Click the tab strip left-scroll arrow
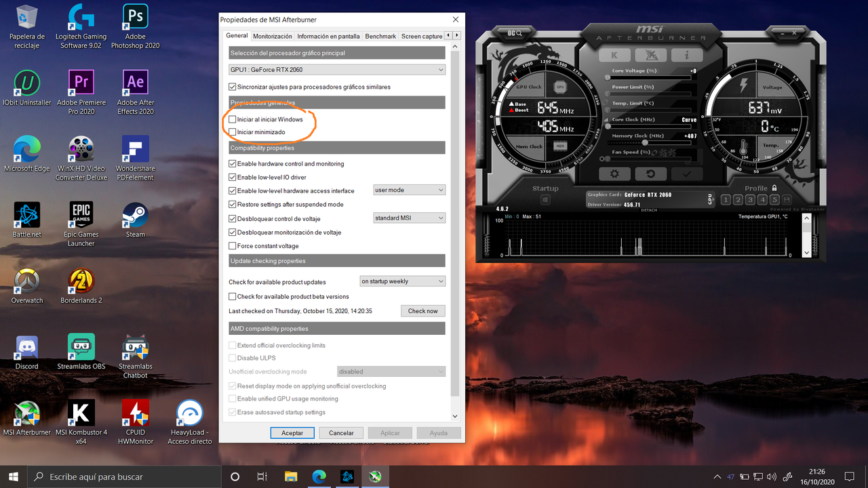Image resolution: width=868 pixels, height=488 pixels. [449, 35]
